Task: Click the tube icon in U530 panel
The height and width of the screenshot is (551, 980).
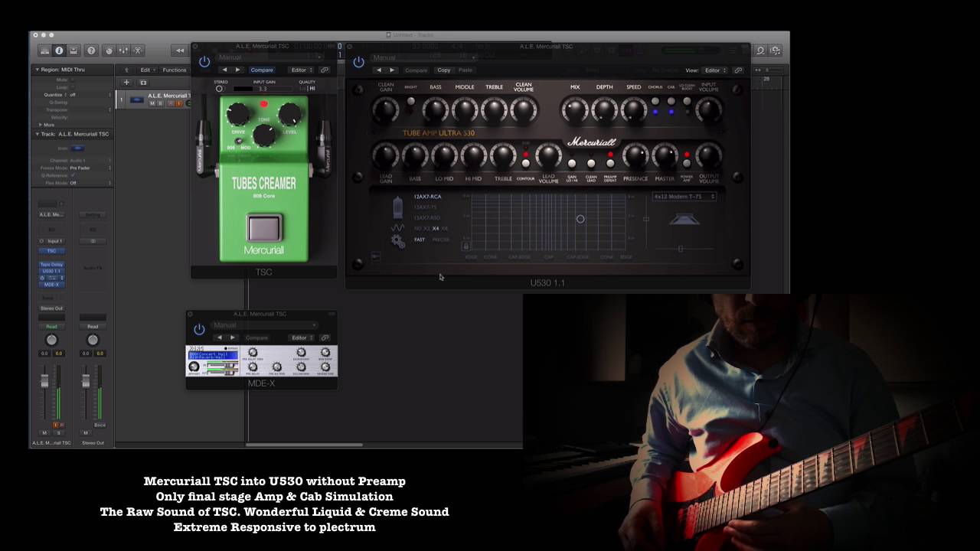Action: coord(397,208)
